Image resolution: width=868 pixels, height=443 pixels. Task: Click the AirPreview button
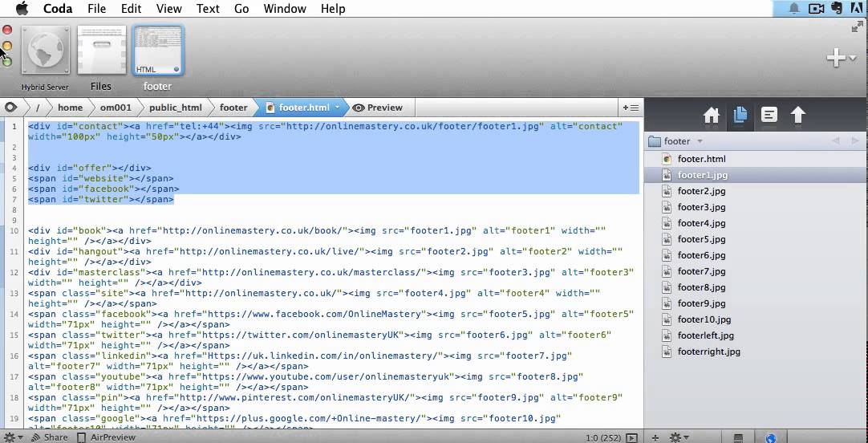tap(106, 437)
